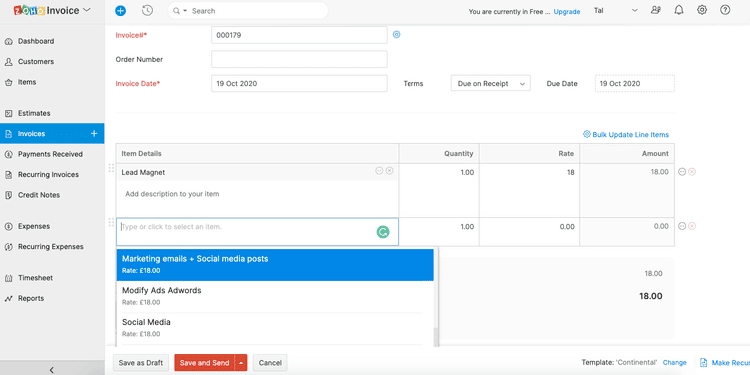Select Modify Ads Adwords item

[x=275, y=297]
